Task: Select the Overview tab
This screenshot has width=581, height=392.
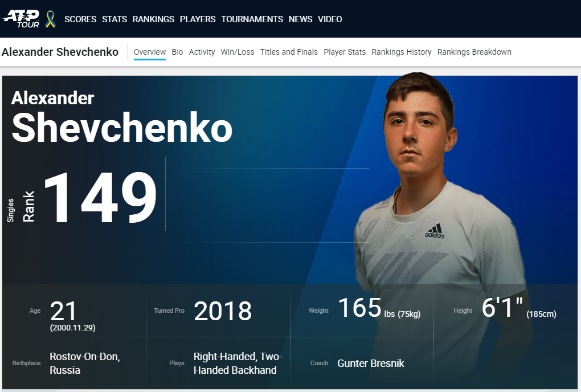Action: 150,52
